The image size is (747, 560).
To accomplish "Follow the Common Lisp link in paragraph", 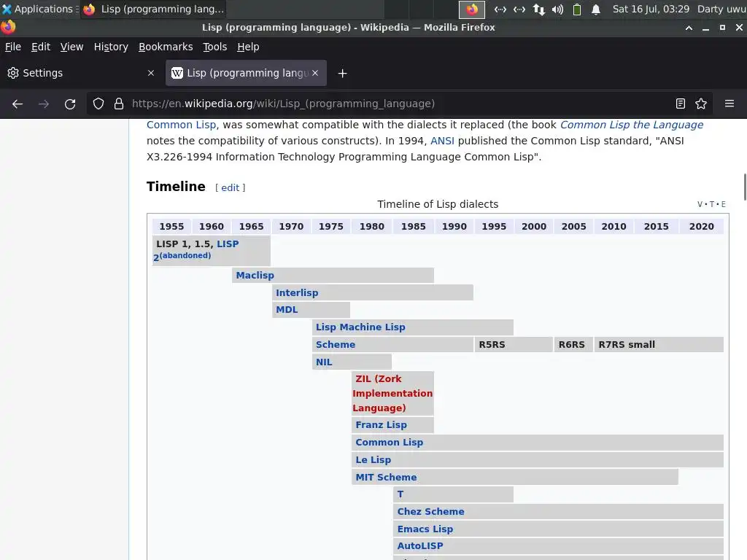I will 181,125.
